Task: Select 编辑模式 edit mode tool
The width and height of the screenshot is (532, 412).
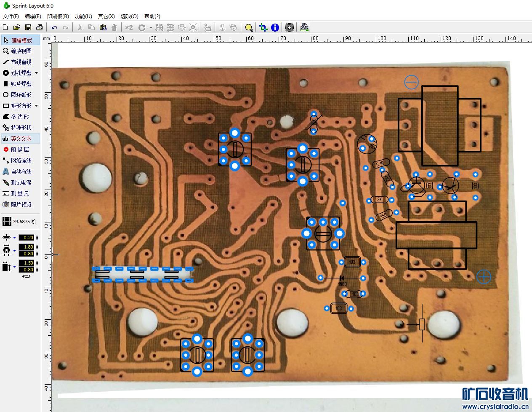Action: click(21, 40)
